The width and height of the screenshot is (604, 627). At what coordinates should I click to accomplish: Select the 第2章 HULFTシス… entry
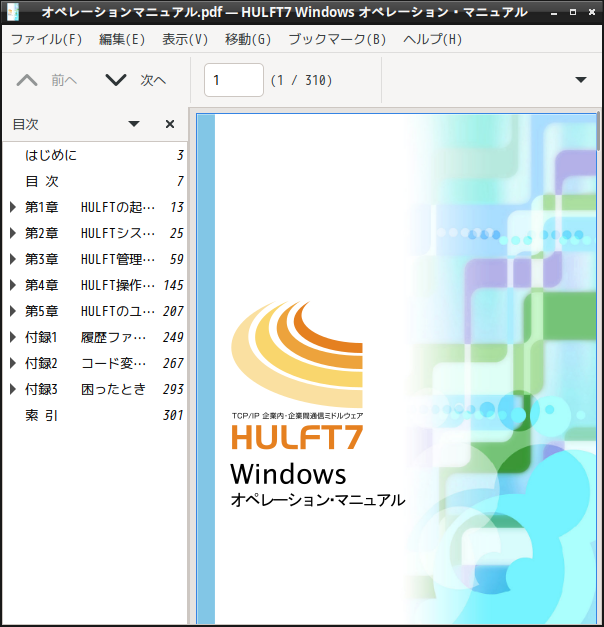pyautogui.click(x=95, y=233)
